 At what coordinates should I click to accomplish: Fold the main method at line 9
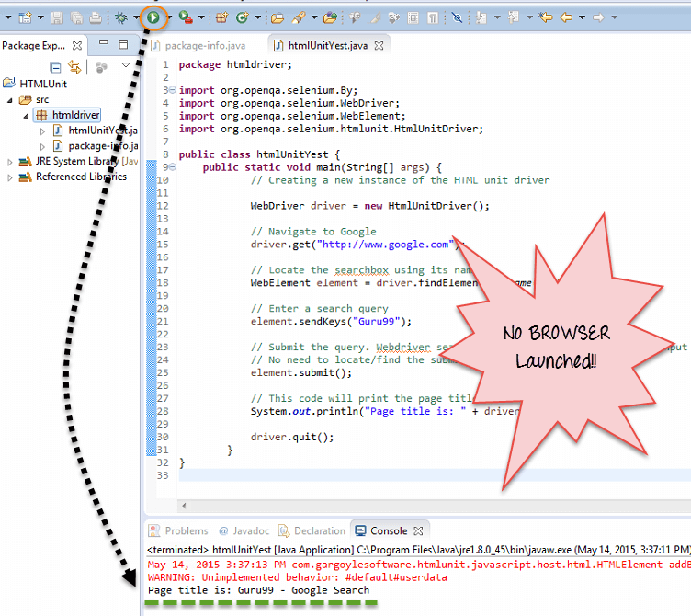pyautogui.click(x=174, y=167)
